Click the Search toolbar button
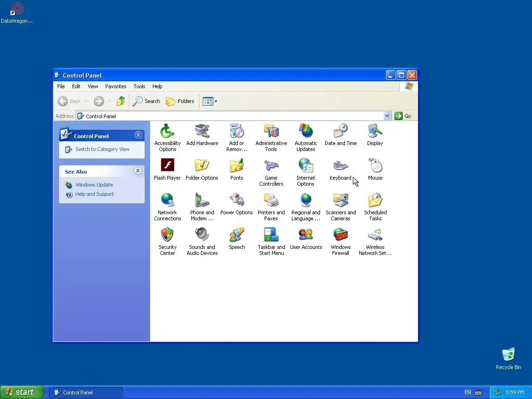Viewport: 532px width, 399px height. click(146, 101)
